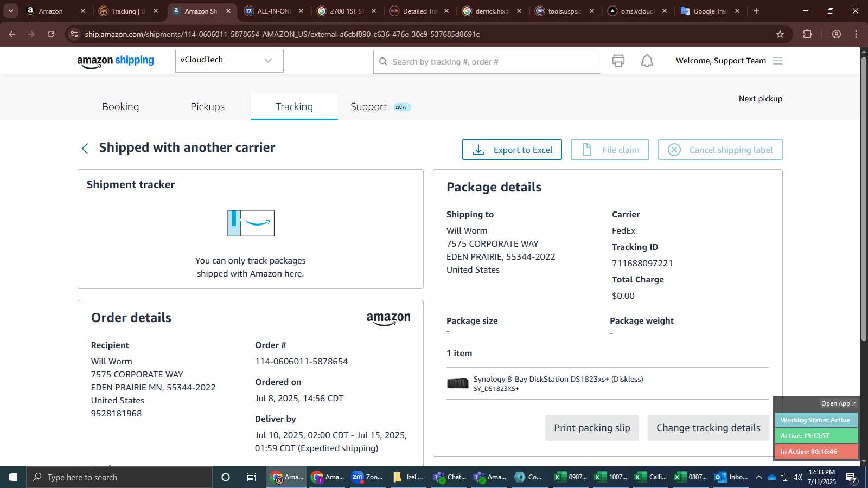Open Chrome three-dot menu
This screenshot has width=868, height=488.
pyautogui.click(x=856, y=34)
